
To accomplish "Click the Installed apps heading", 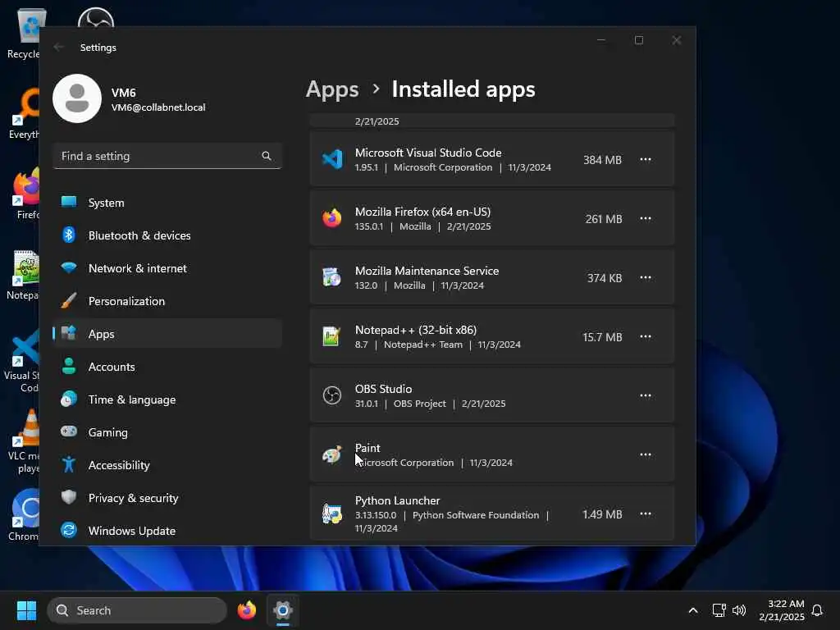I will coord(463,89).
